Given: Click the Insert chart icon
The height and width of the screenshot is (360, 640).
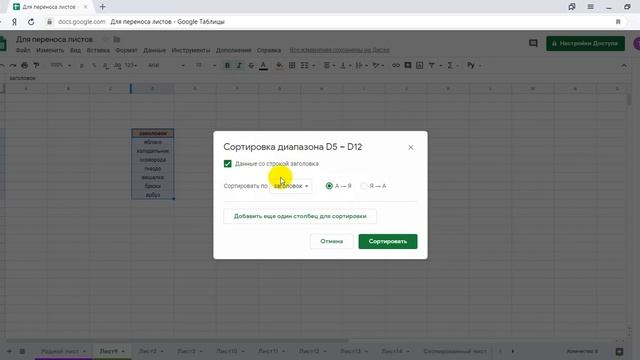Looking at the screenshot, I should tap(419, 65).
